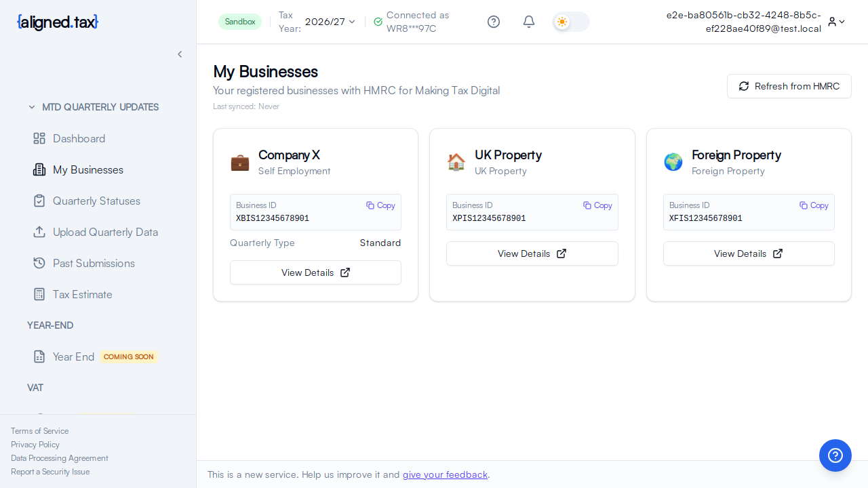Open the floating help bubble bottom right
The image size is (868, 488).
point(835,455)
